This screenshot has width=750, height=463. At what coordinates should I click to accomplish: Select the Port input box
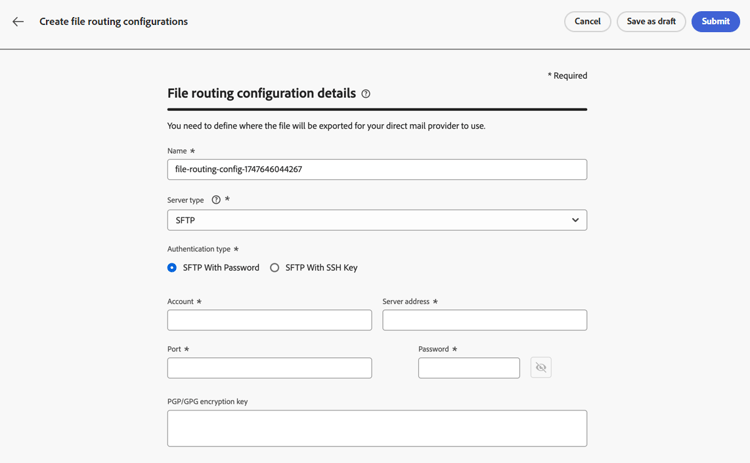pos(269,368)
